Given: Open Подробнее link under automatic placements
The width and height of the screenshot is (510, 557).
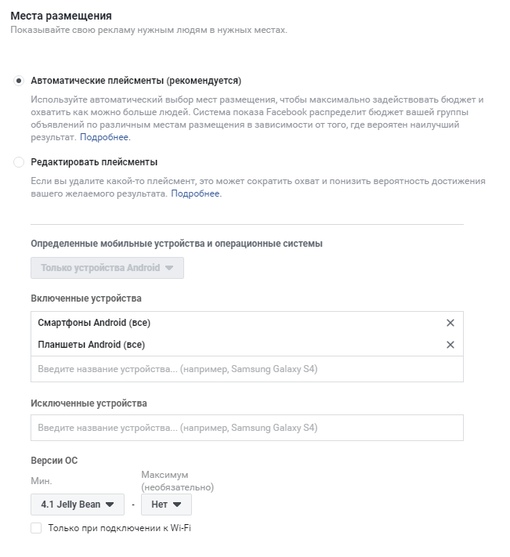Looking at the screenshot, I should tap(104, 137).
